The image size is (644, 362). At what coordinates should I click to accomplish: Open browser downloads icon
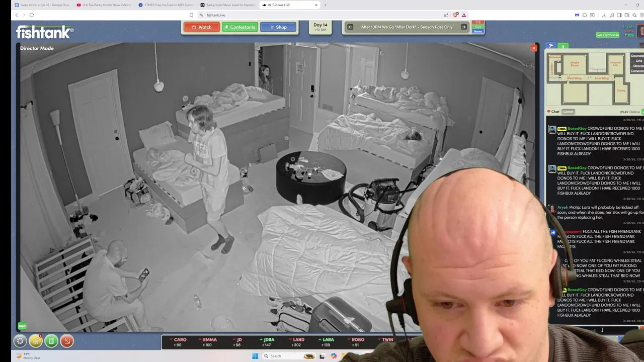tap(604, 15)
